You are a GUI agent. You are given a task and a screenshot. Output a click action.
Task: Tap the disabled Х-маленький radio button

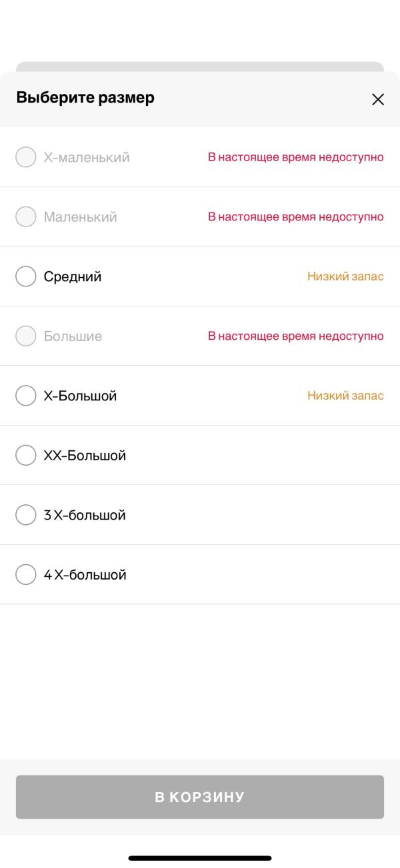(x=25, y=157)
